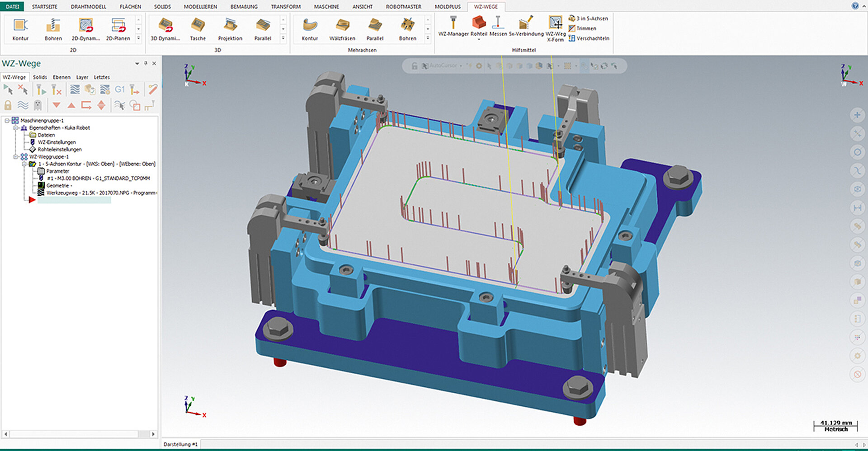
Task: Open the AutoCursor dropdown in viewport toolbar
Action: [461, 66]
